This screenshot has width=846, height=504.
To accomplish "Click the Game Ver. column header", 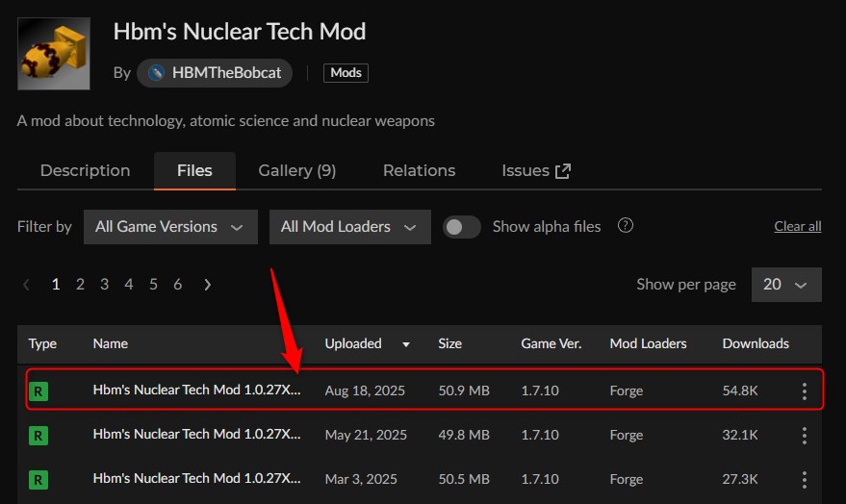I will [x=551, y=344].
